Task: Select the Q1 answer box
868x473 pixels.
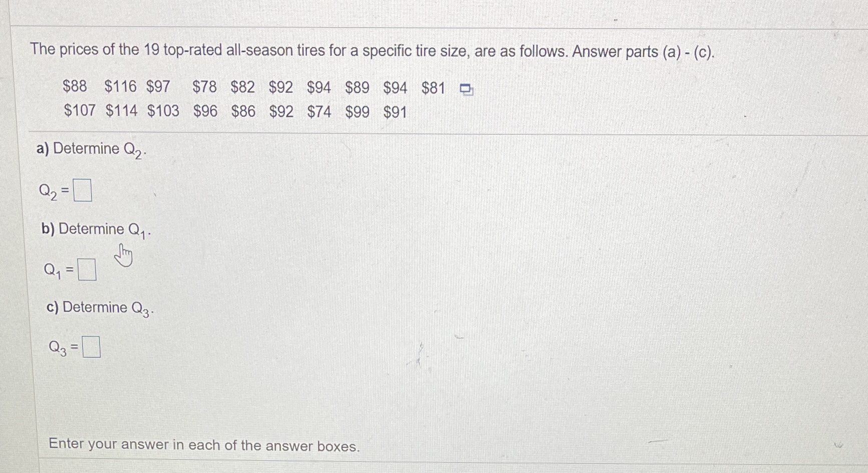Action: coord(88,271)
